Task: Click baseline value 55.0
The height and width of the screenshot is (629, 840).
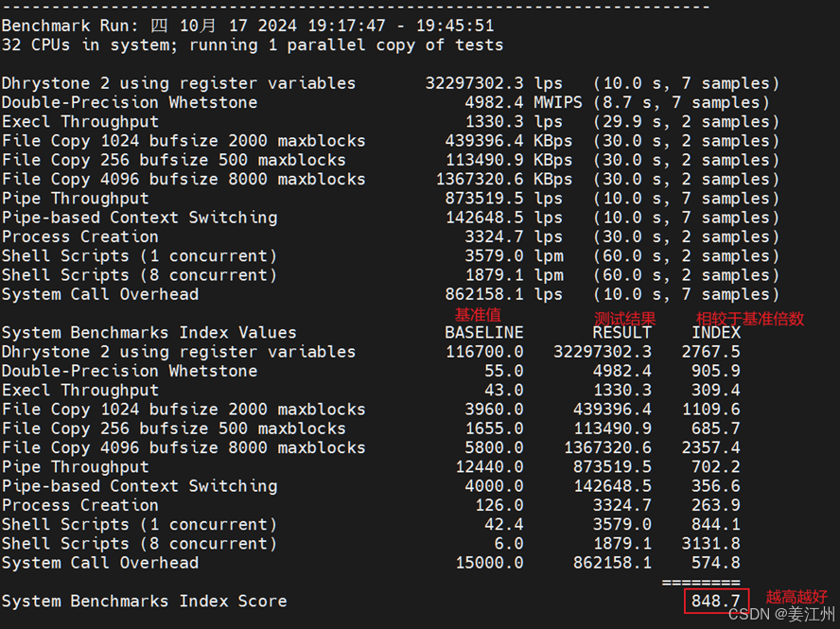Action: tap(504, 372)
